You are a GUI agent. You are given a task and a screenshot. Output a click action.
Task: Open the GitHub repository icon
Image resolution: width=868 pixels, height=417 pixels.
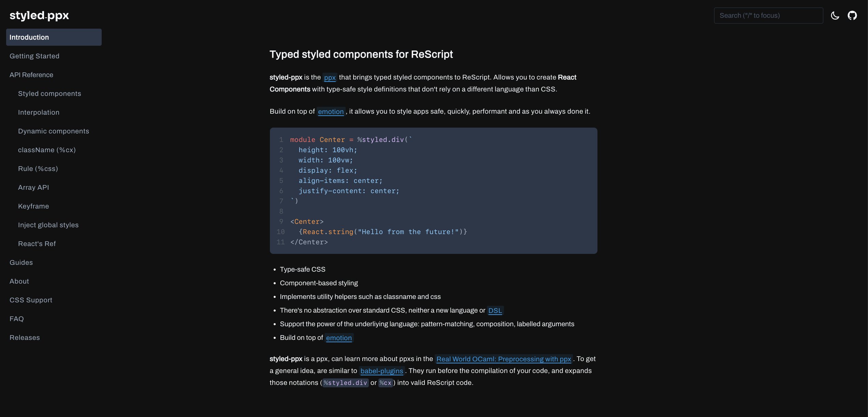click(x=852, y=15)
